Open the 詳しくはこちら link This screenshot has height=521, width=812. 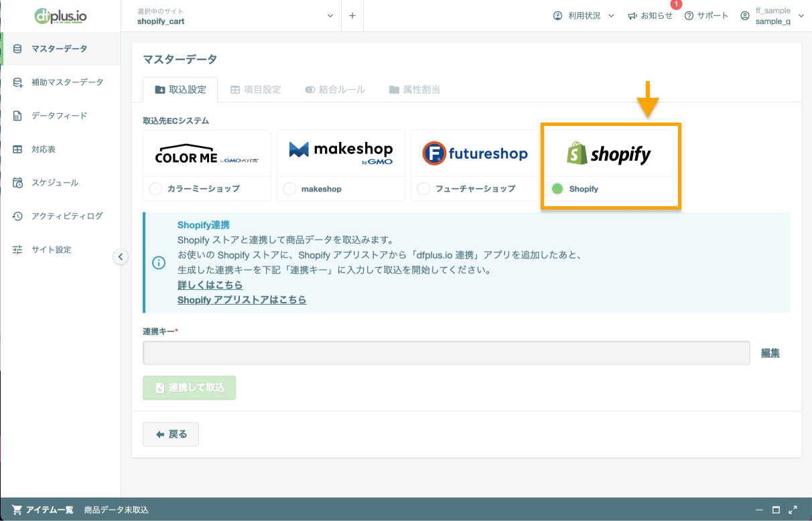pos(210,285)
